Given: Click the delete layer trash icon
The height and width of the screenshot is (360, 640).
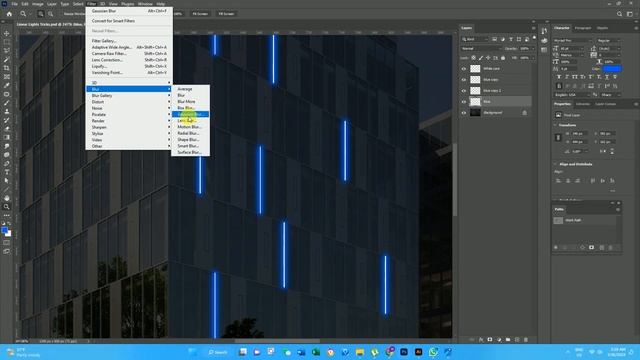Looking at the screenshot, I should pyautogui.click(x=526, y=340).
